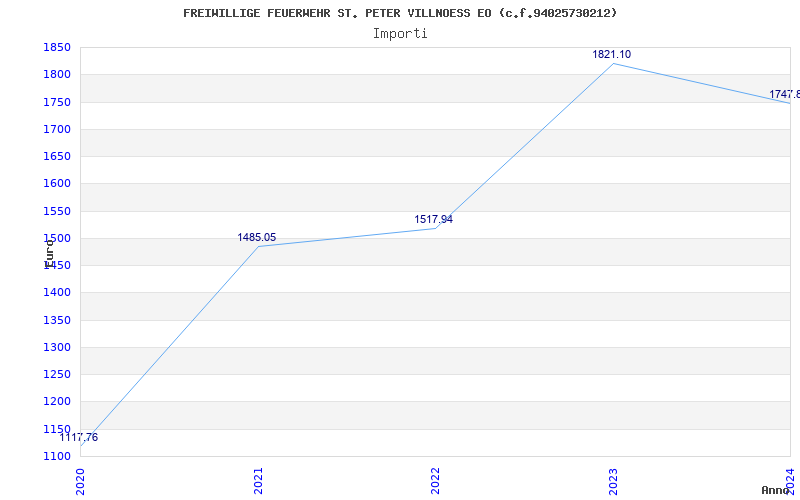Click the 1200 y-axis value
The width and height of the screenshot is (800, 500).
point(57,402)
